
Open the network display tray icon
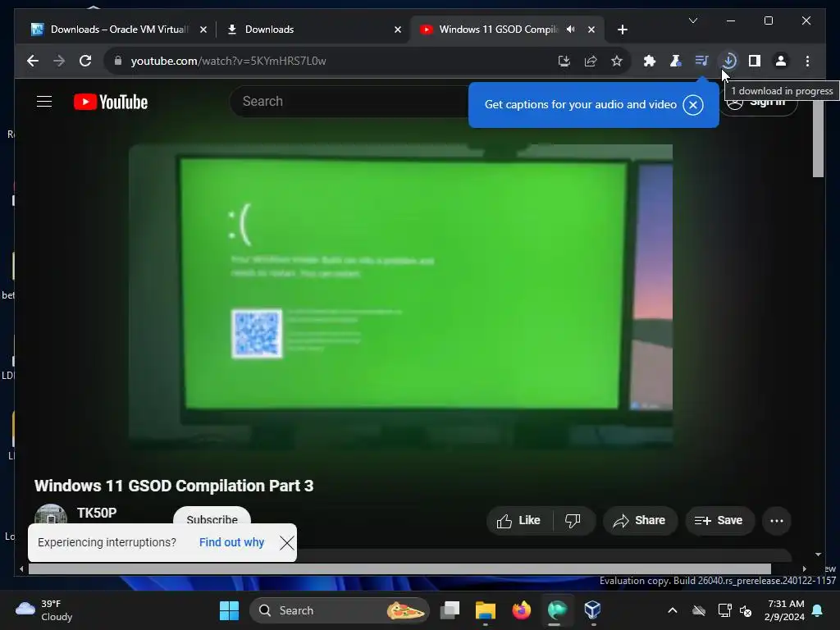pyautogui.click(x=724, y=610)
